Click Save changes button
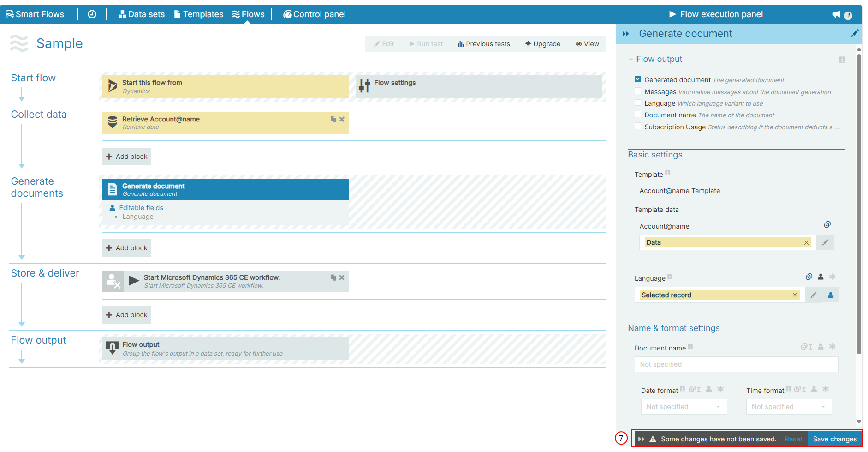Image resolution: width=868 pixels, height=452 pixels. [x=835, y=439]
